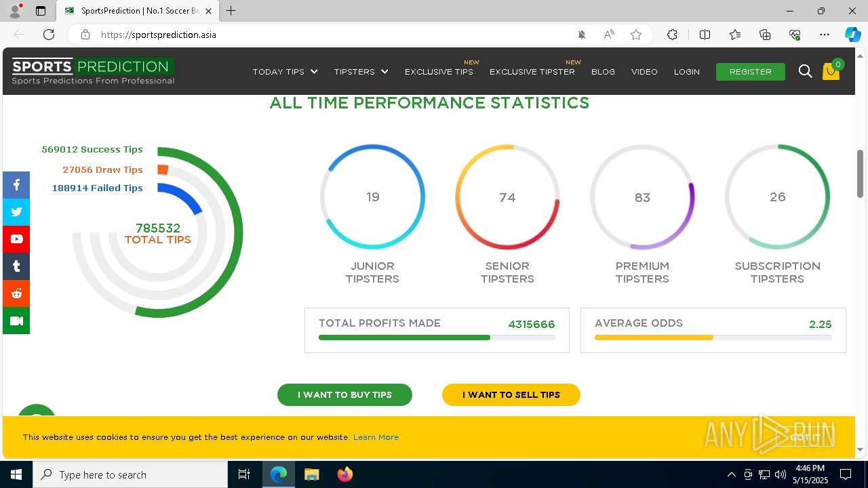Click the Premium Tipsters circle gauge

point(642,197)
